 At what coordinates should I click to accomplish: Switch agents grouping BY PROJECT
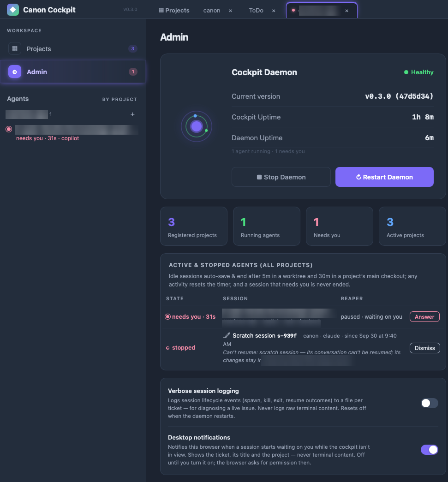click(x=119, y=99)
